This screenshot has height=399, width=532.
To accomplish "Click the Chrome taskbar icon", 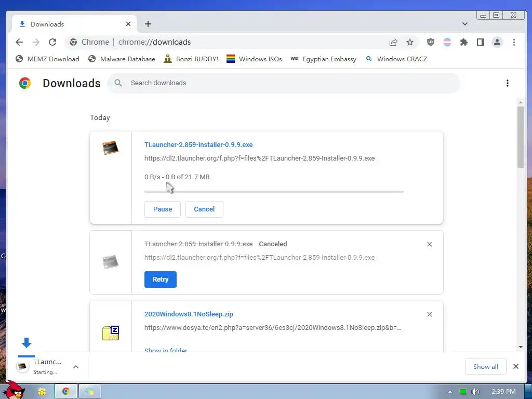I will pyautogui.click(x=66, y=392).
